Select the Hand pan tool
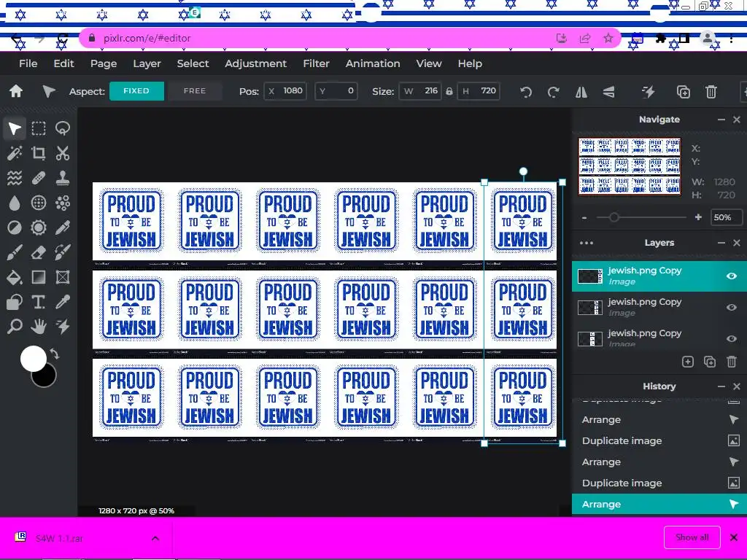Viewport: 747px width, 560px height. coord(39,327)
